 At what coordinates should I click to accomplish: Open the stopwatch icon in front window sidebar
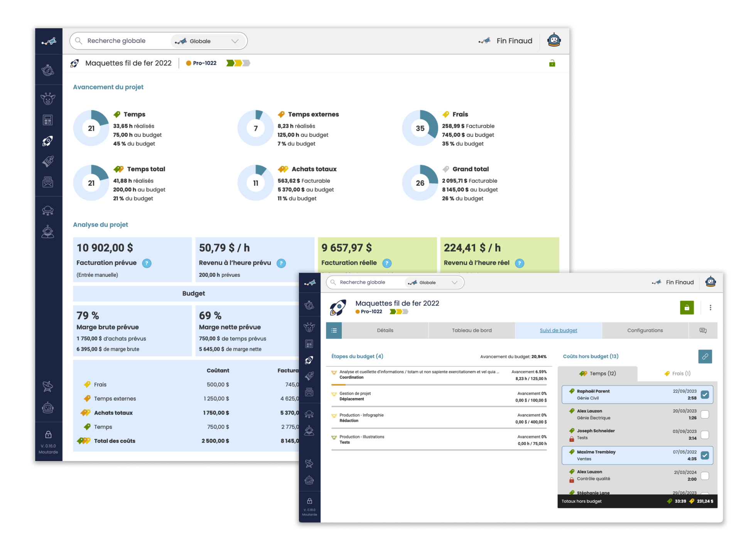pyautogui.click(x=309, y=305)
